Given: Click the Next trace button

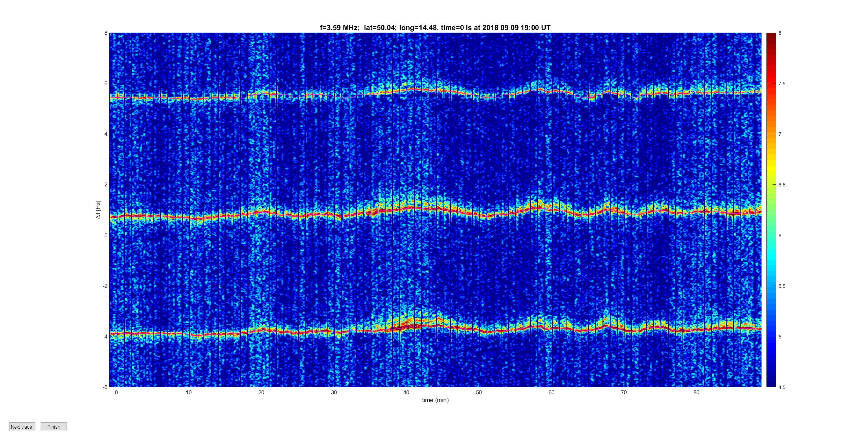Looking at the screenshot, I should (22, 427).
